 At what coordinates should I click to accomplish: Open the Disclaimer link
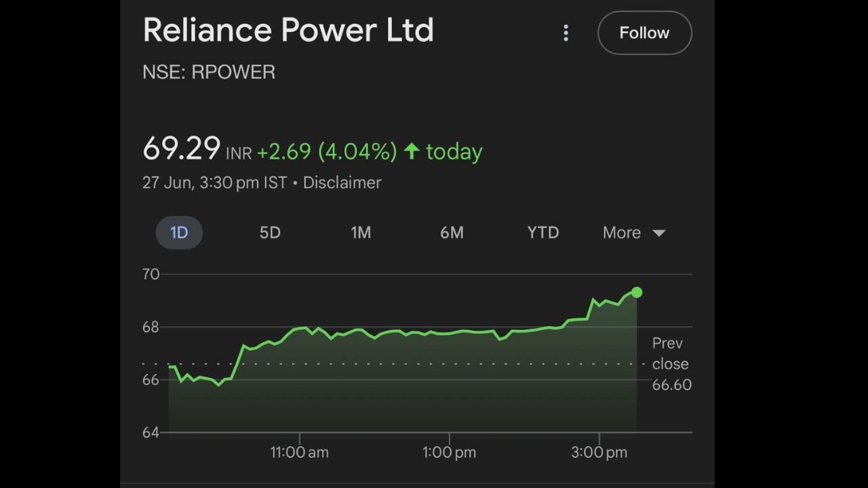click(x=342, y=182)
